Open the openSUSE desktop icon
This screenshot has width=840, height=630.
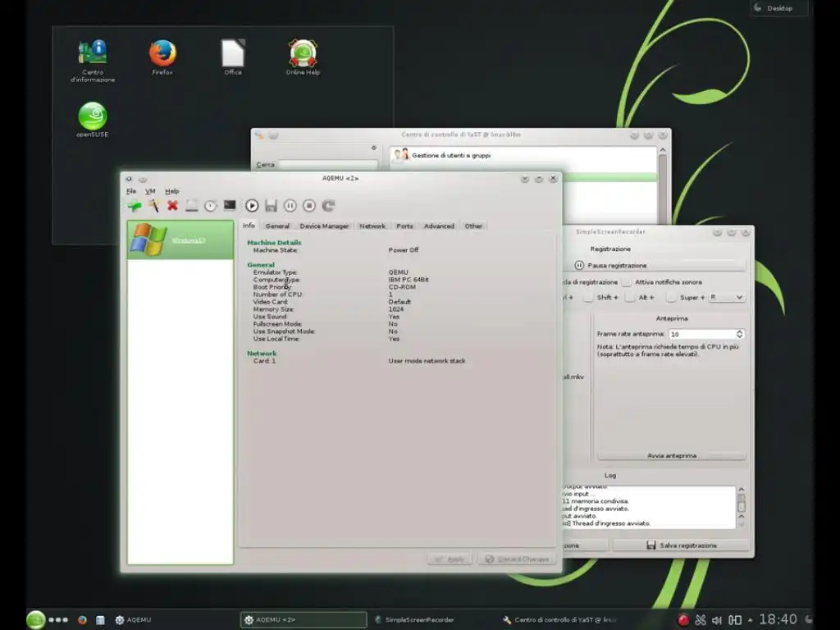click(92, 120)
